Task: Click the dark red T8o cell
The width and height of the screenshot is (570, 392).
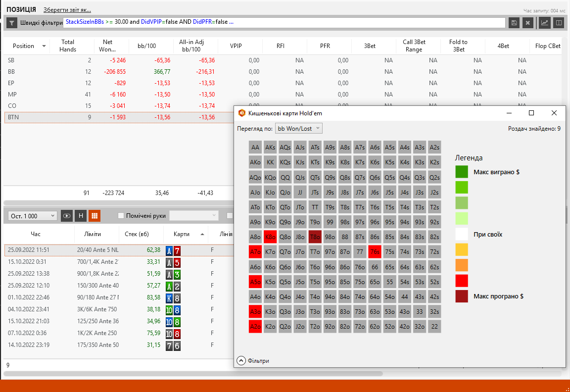Action: pos(315,237)
